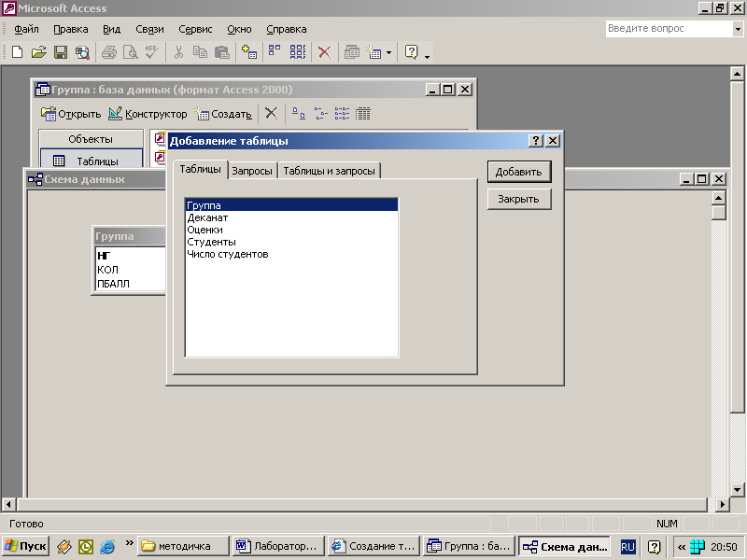Screen dimensions: 747x560
Task: Click the Save floppy disk icon
Action: click(x=61, y=52)
